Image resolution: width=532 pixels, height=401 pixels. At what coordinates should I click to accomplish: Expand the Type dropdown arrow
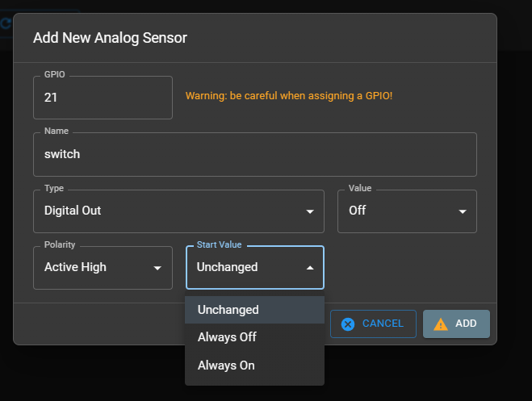[x=310, y=211]
